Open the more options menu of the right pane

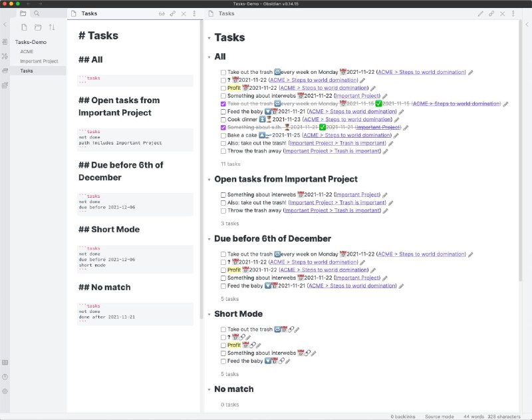[x=513, y=13]
